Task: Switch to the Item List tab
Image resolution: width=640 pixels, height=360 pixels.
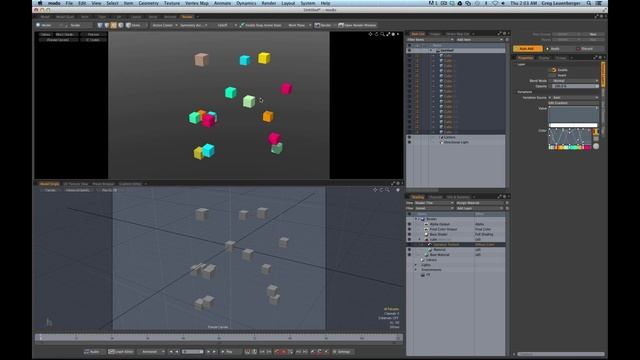Action: pyautogui.click(x=418, y=34)
